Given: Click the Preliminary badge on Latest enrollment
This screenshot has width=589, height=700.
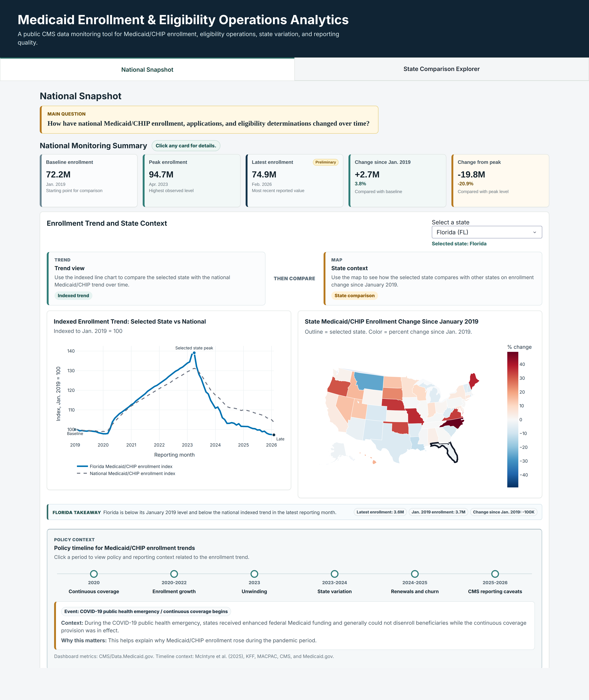Looking at the screenshot, I should pyautogui.click(x=326, y=162).
